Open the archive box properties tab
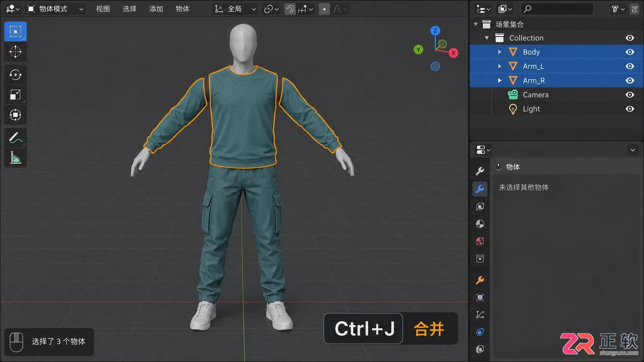Image resolution: width=644 pixels, height=362 pixels. [480, 259]
